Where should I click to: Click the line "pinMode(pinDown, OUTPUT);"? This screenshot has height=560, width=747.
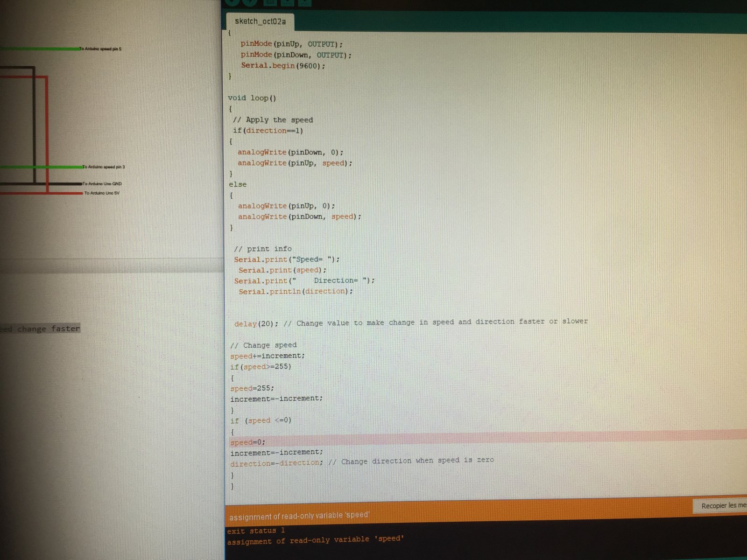point(296,55)
